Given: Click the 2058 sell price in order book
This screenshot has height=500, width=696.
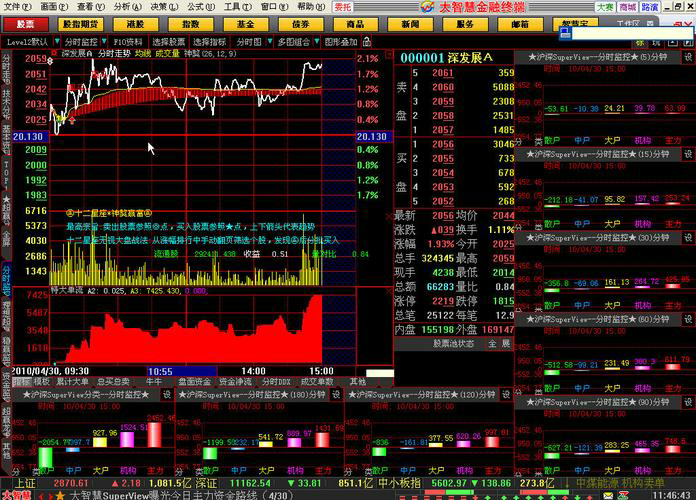Looking at the screenshot, I should [x=443, y=115].
